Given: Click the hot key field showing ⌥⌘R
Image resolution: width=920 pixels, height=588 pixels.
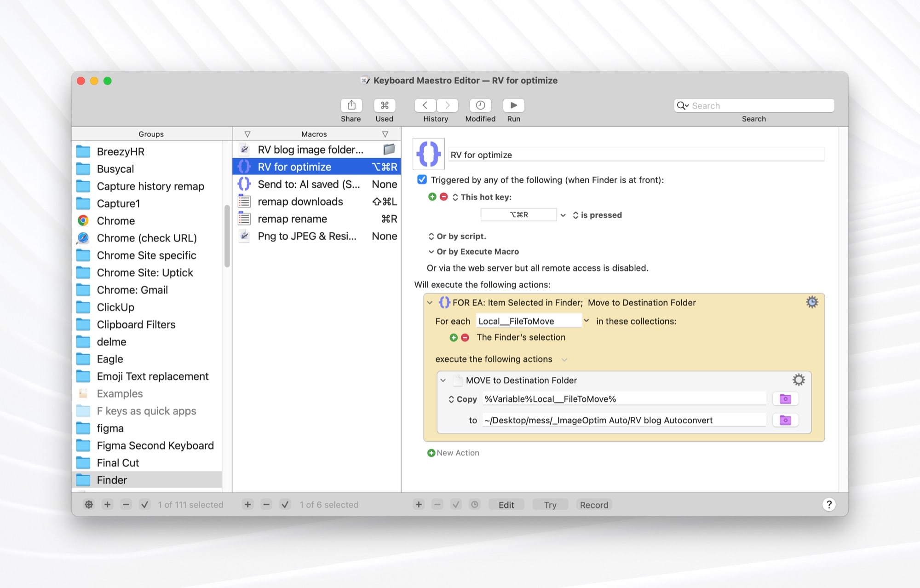Looking at the screenshot, I should click(518, 215).
